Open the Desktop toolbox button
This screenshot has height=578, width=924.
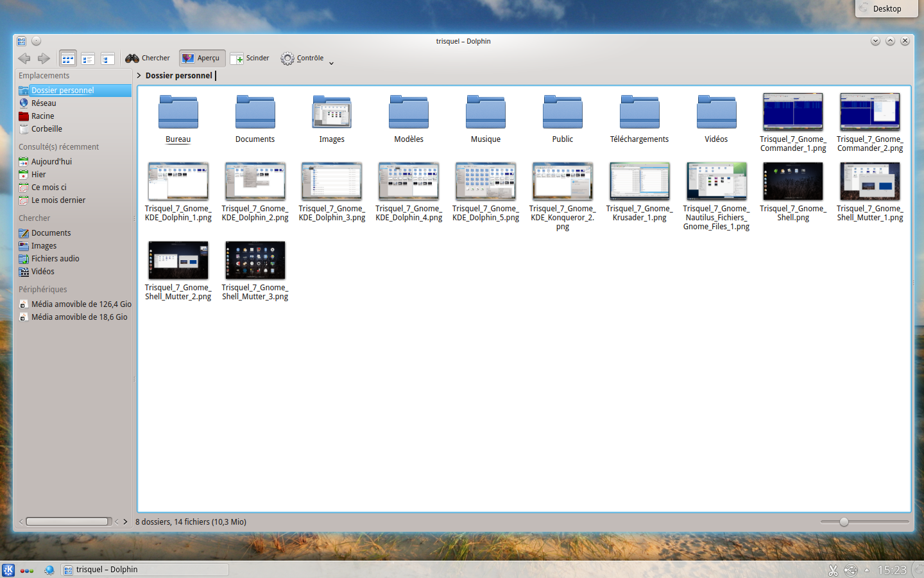tap(887, 8)
